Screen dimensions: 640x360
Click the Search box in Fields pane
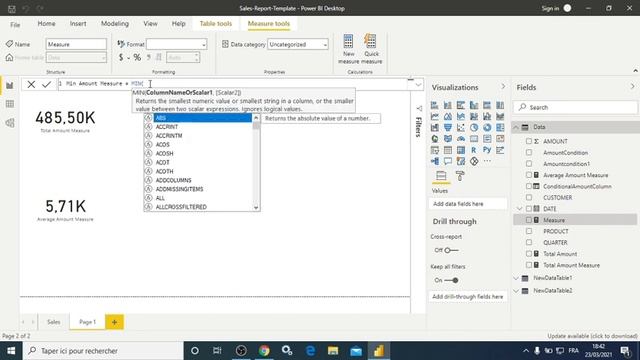pyautogui.click(x=575, y=107)
